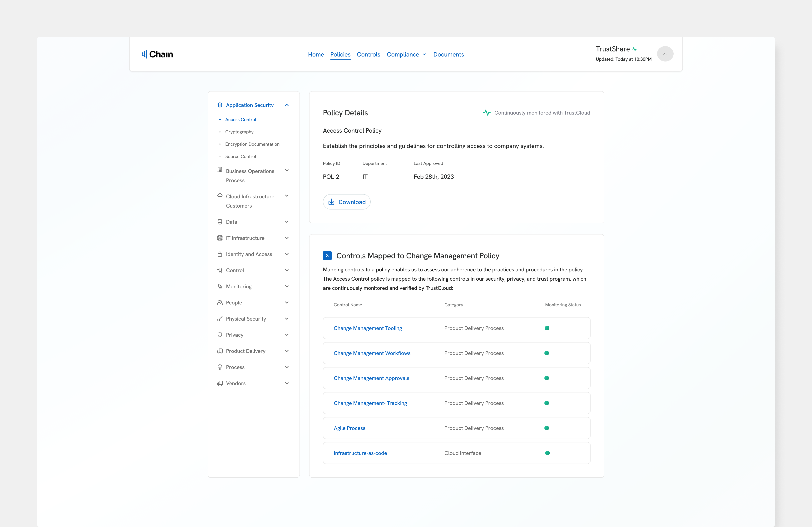Open the Compliance dropdown arrow

pyautogui.click(x=424, y=54)
